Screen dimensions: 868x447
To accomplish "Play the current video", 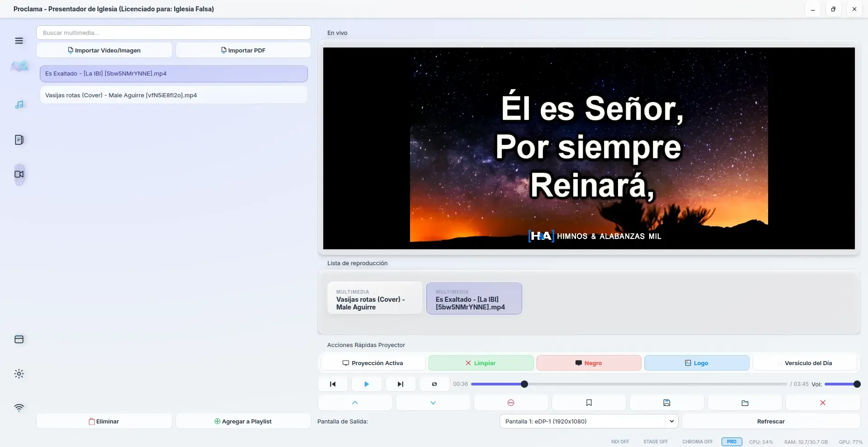I will 367,384.
